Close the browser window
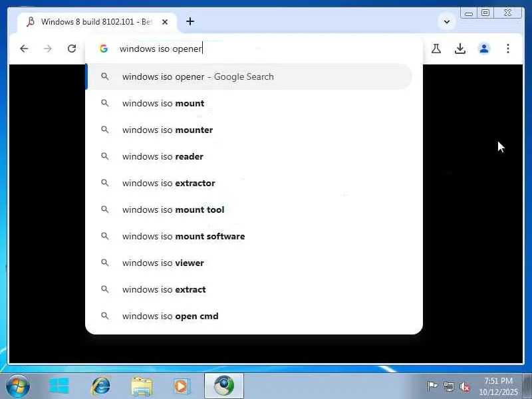This screenshot has height=399, width=532. coord(508,13)
